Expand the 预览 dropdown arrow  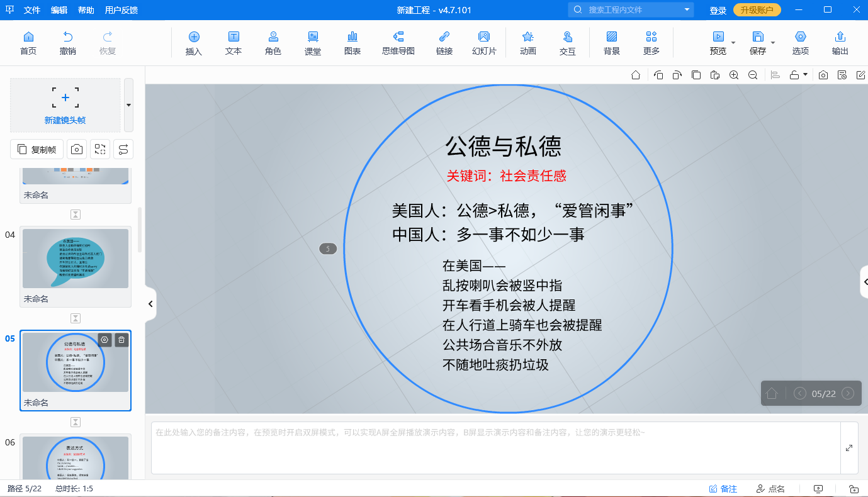point(733,43)
